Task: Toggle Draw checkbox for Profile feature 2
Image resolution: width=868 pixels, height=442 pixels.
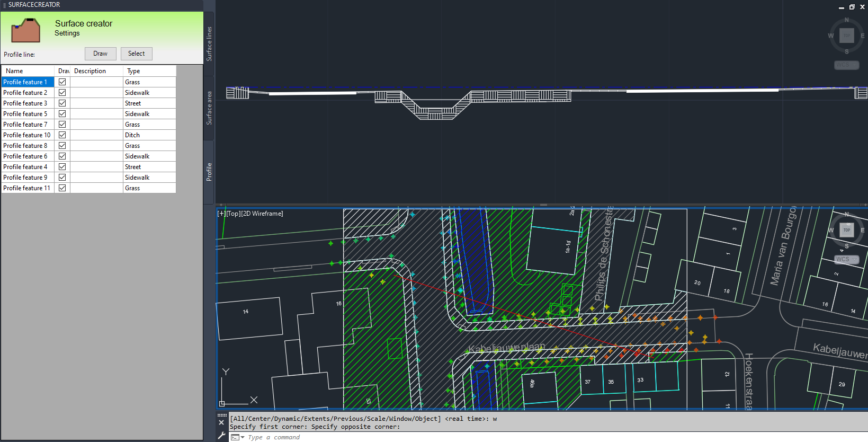Action: pyautogui.click(x=62, y=93)
